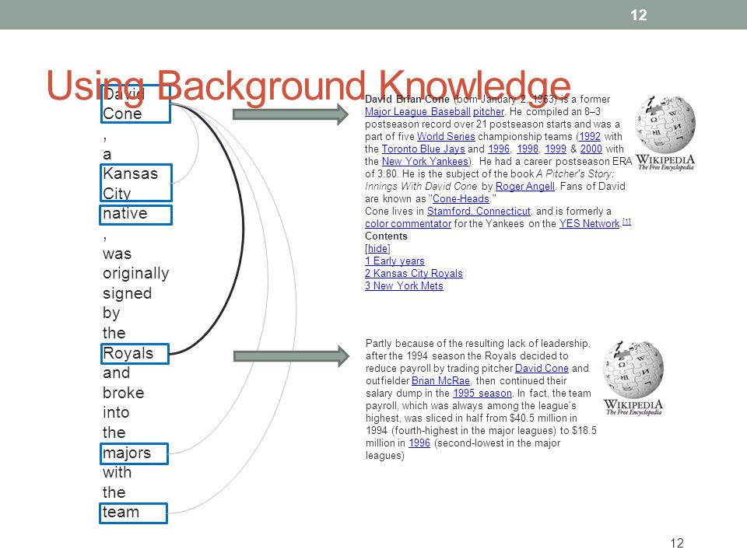Click the 1992 year link
747x560 pixels.
coord(590,136)
